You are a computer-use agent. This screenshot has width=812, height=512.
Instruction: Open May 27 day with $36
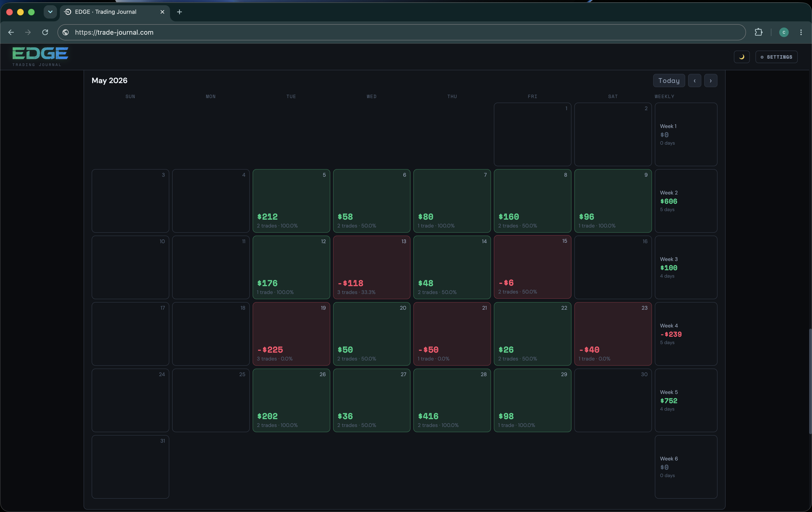coord(372,400)
